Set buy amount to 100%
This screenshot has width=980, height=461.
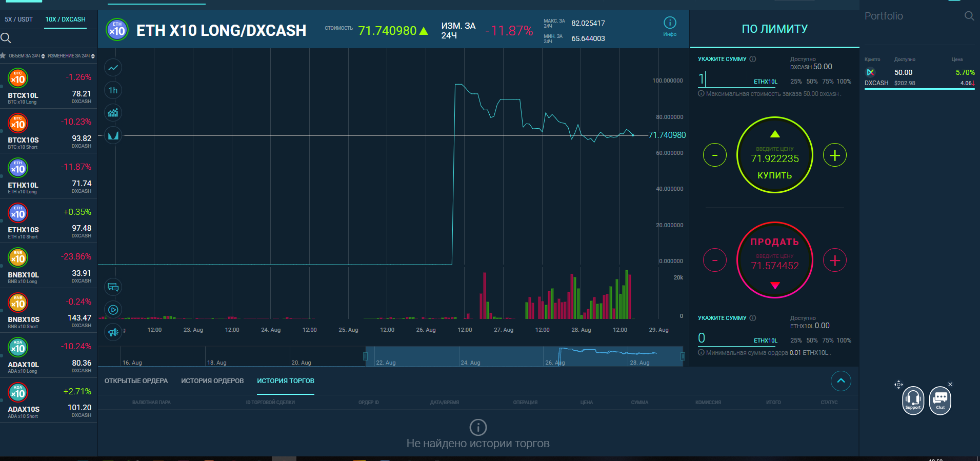[844, 82]
